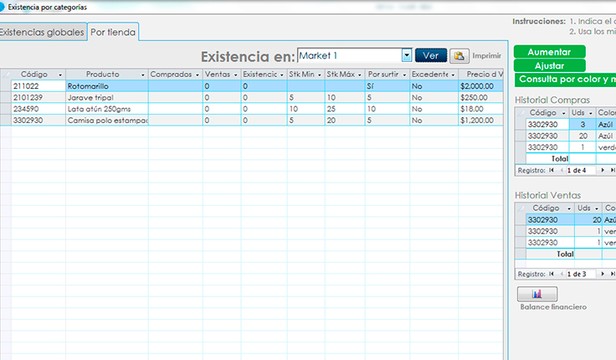Open Stk Mín column filter dropdown

319,75
